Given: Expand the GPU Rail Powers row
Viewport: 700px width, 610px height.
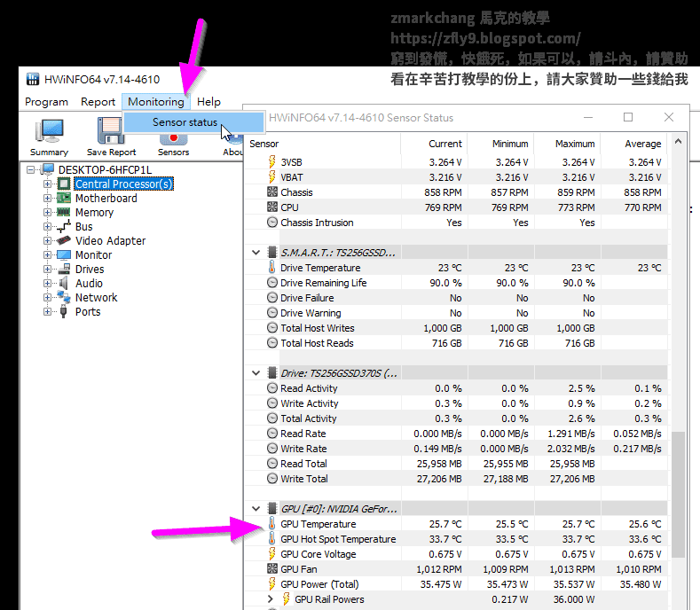Looking at the screenshot, I should 271,598.
